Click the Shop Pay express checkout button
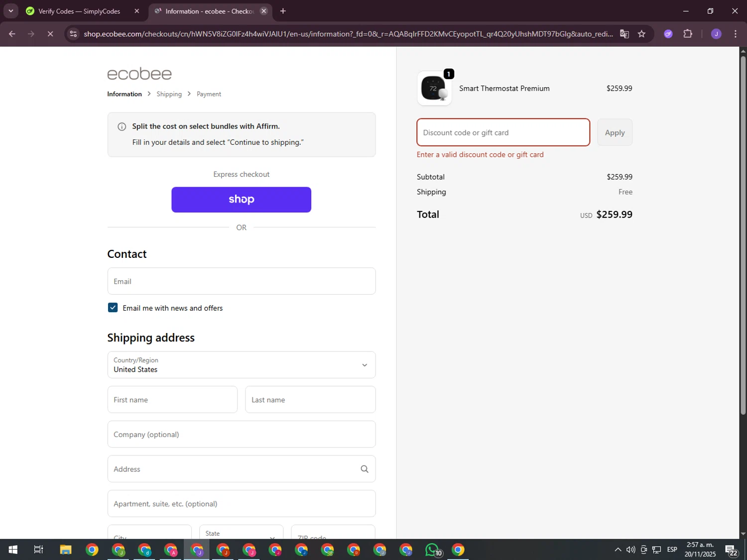The image size is (747, 560). (241, 200)
